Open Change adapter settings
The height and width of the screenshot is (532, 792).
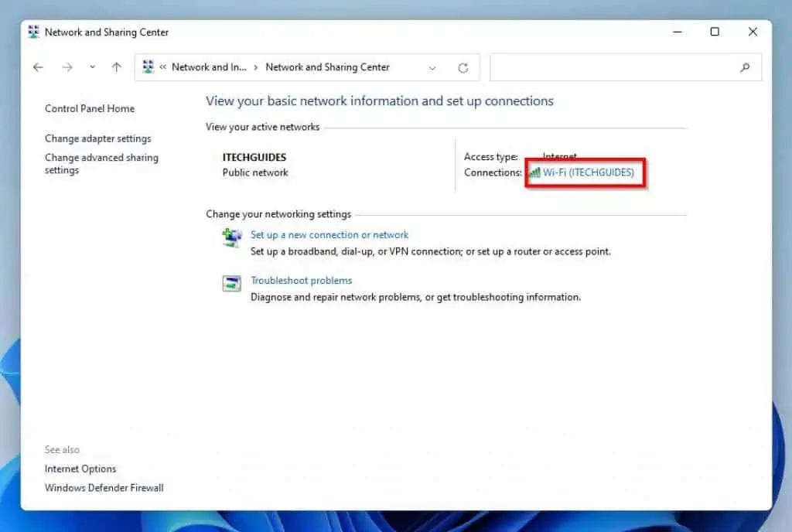coord(97,138)
